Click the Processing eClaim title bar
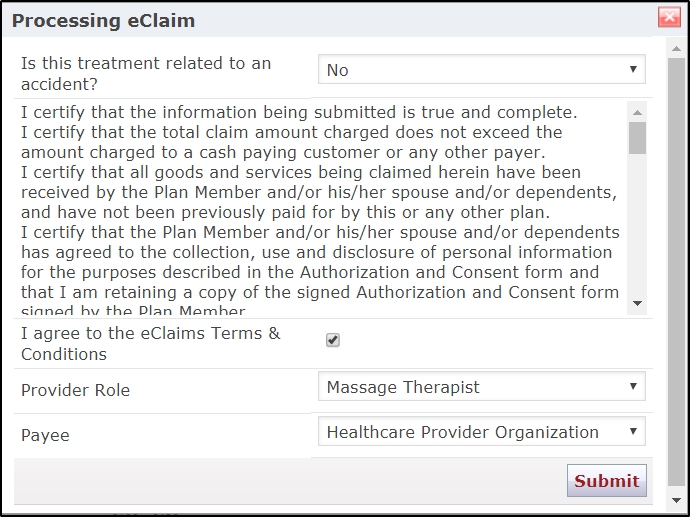 click(x=330, y=20)
